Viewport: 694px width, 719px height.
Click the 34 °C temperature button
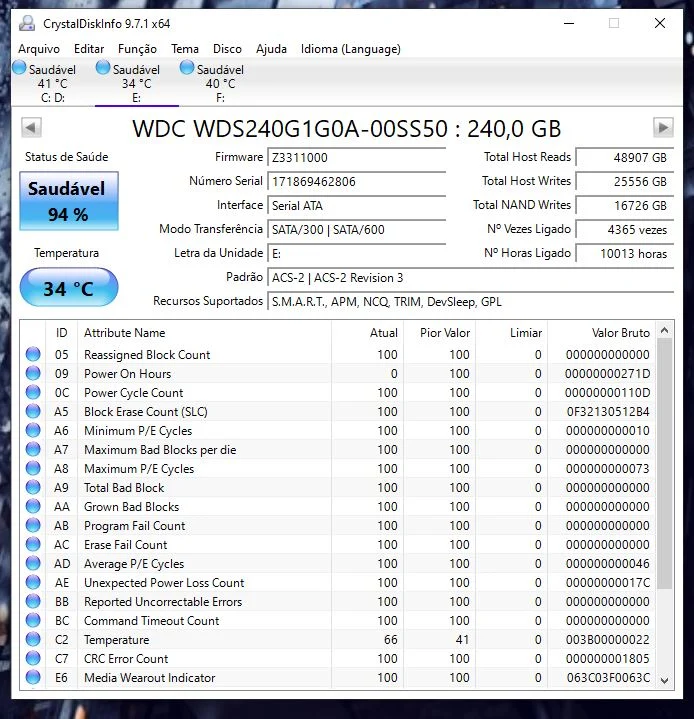tap(69, 288)
